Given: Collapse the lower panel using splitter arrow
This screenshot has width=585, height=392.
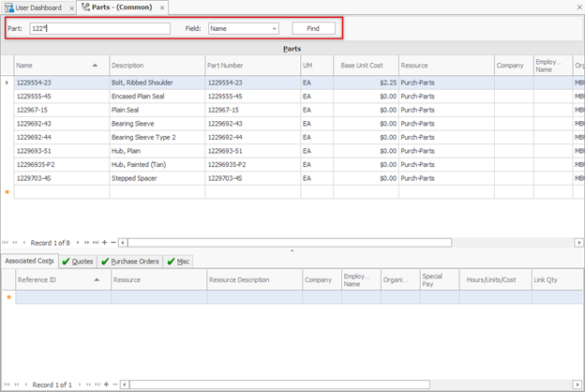Looking at the screenshot, I should click(292, 250).
